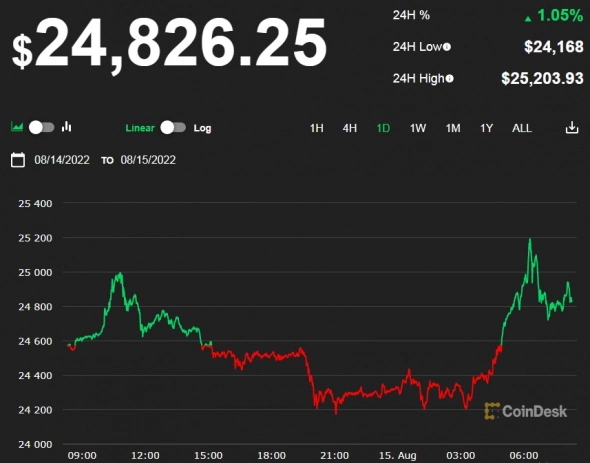Click the 24 600 y-axis label
The width and height of the screenshot is (590, 463).
click(x=35, y=341)
